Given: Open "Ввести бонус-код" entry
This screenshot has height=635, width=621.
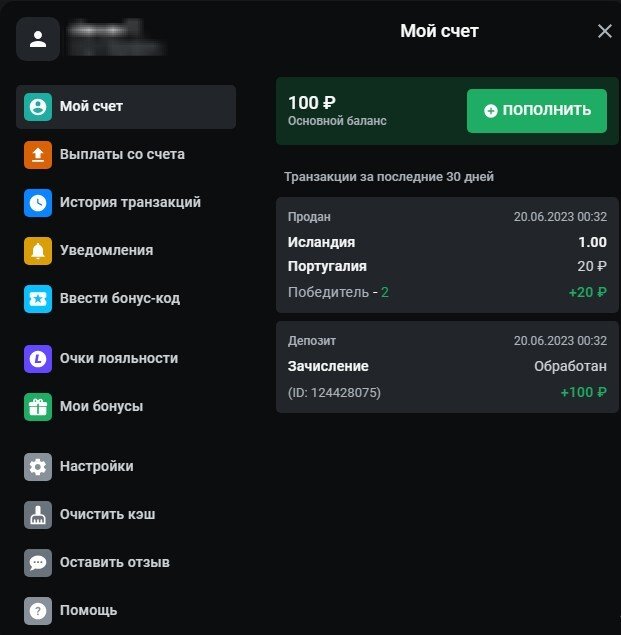Looking at the screenshot, I should (x=120, y=299).
